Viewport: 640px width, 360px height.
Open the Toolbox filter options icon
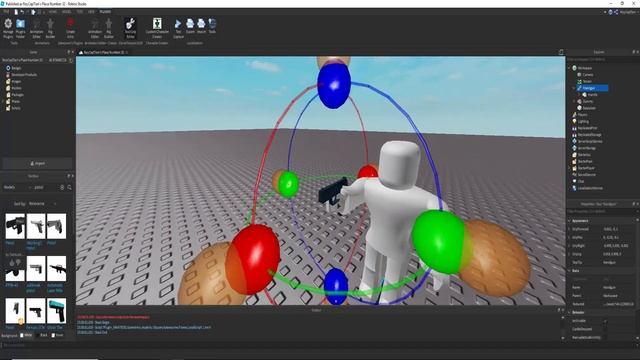[62, 187]
